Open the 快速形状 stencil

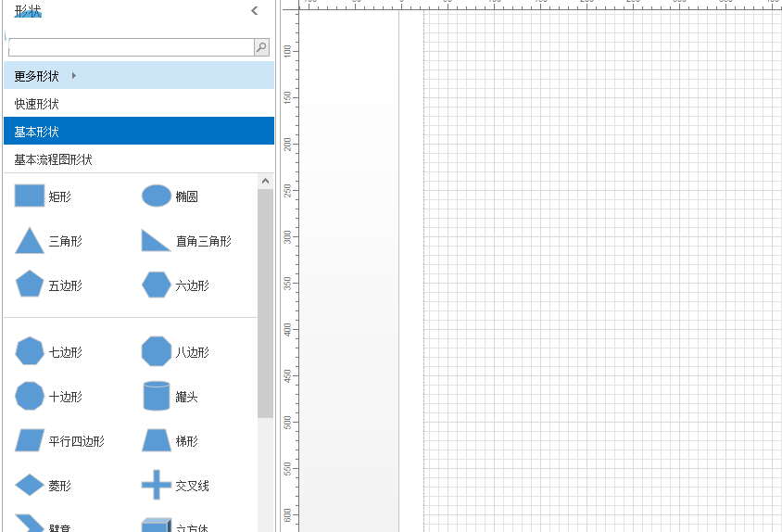tap(37, 104)
